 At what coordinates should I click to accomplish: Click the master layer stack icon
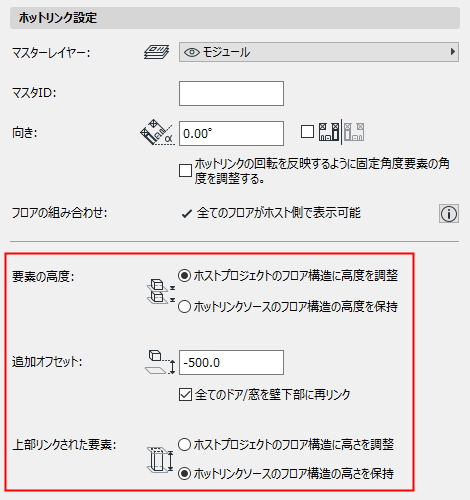(x=156, y=52)
